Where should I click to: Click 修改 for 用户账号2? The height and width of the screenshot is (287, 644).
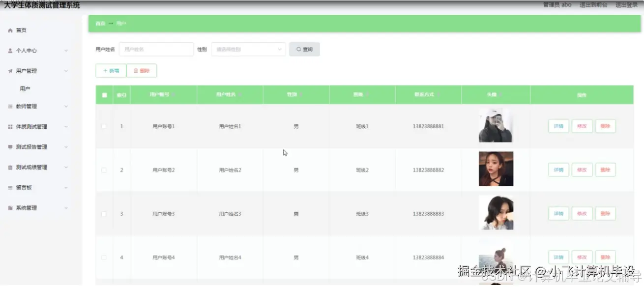click(582, 170)
